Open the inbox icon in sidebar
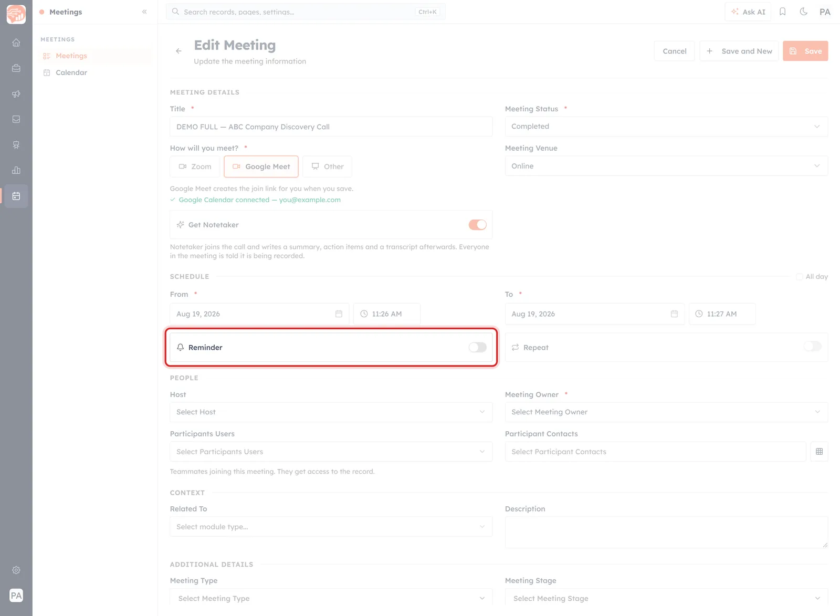 click(x=16, y=119)
